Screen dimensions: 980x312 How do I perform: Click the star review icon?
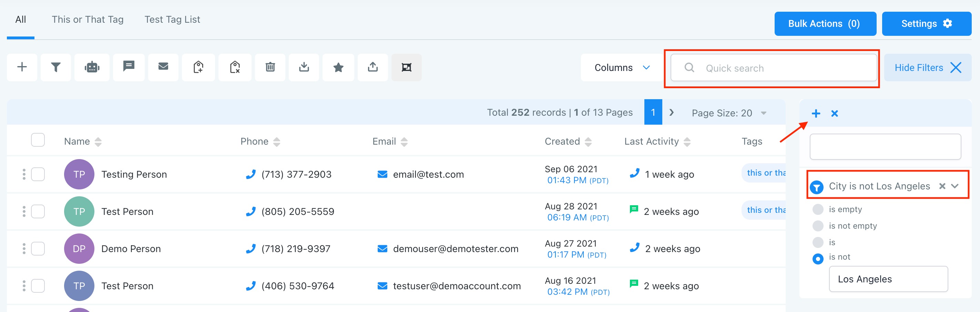tap(338, 67)
